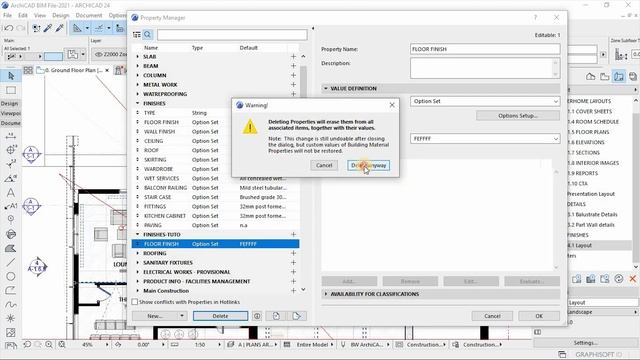640x360 pixels.
Task: Expand the ROOFING property group
Action: pyautogui.click(x=138, y=253)
